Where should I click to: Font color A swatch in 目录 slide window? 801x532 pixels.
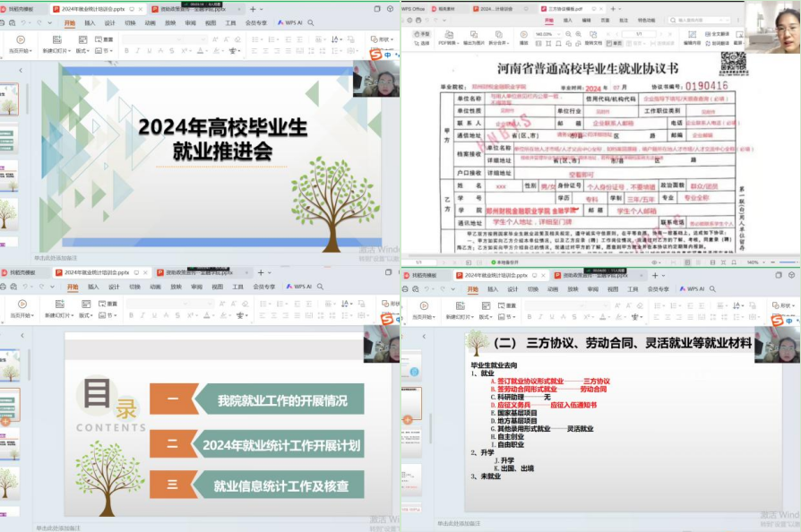tap(206, 315)
